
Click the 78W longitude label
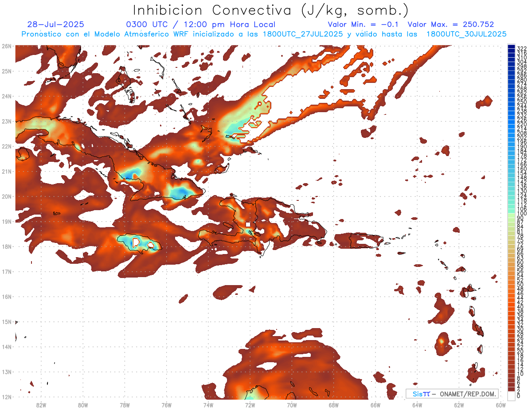125,405
